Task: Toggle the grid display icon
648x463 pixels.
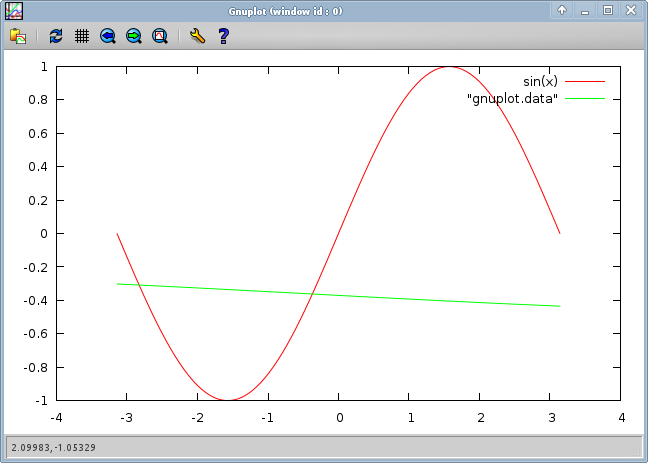Action: click(82, 36)
